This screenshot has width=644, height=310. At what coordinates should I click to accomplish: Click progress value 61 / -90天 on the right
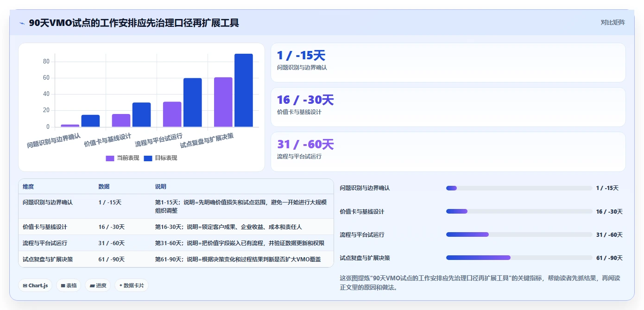pos(609,258)
